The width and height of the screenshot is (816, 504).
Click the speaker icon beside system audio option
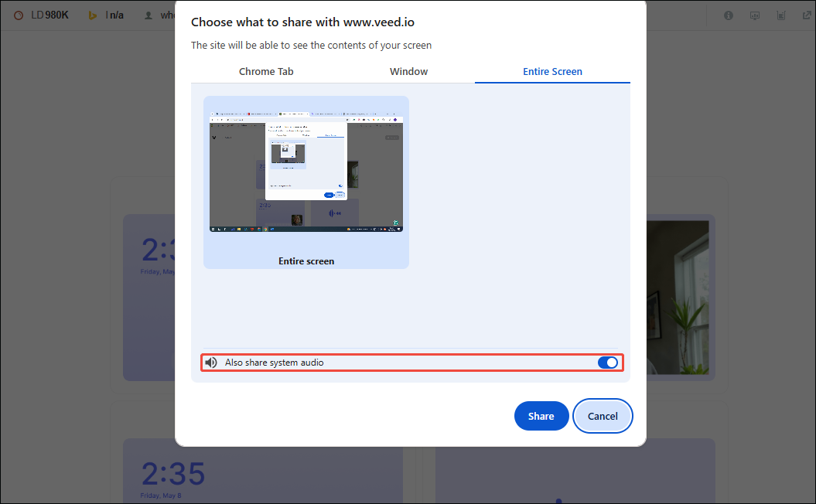click(210, 362)
